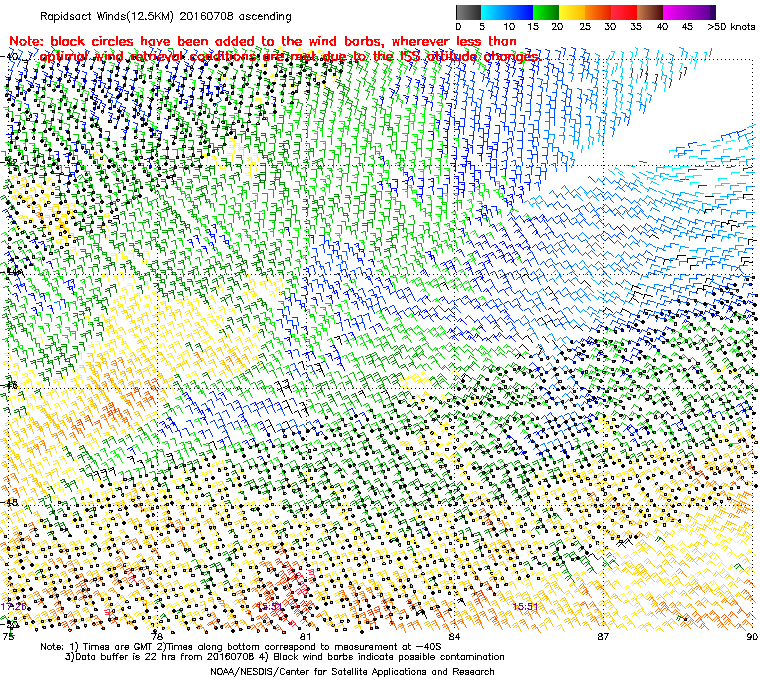Click the longitude axis label '90'

tap(752, 636)
